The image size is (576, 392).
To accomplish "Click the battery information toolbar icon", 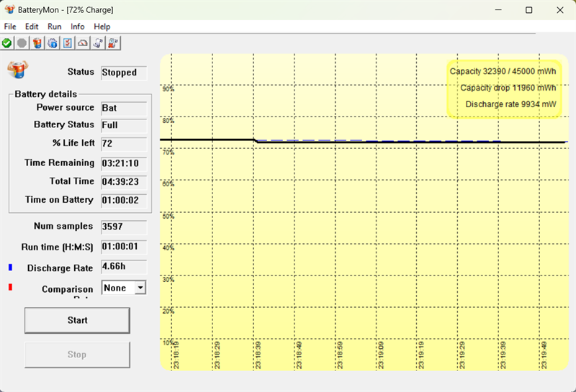I will [x=37, y=43].
